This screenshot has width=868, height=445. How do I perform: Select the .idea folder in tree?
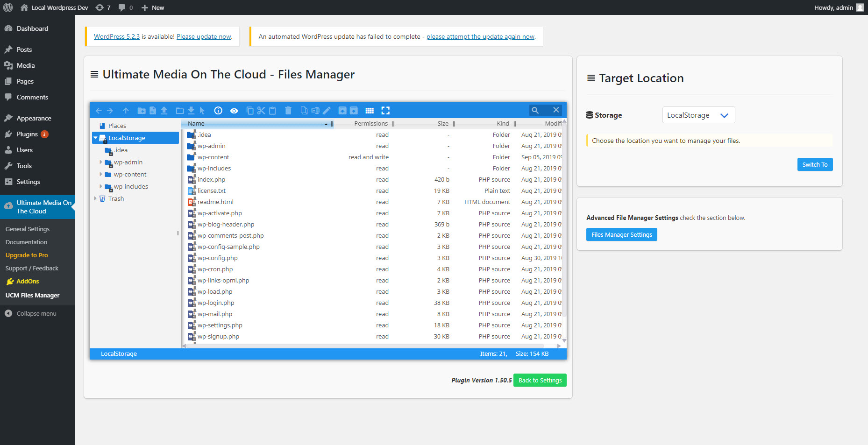(x=121, y=150)
